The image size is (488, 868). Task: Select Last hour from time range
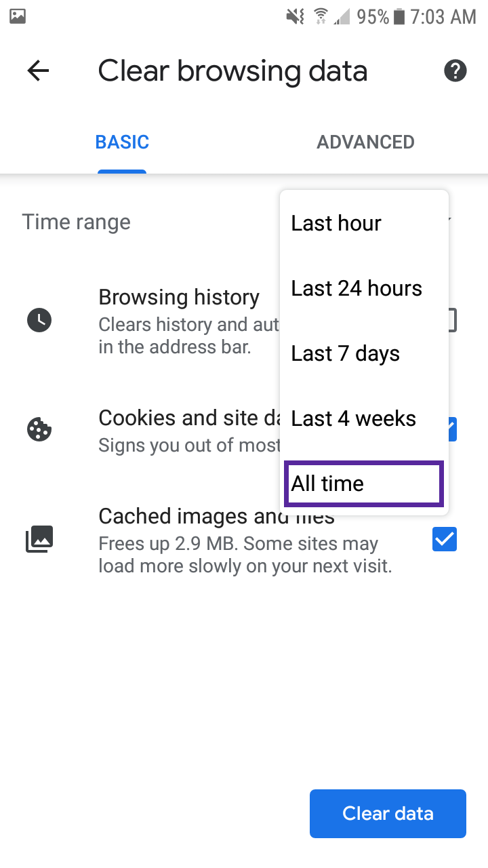[x=364, y=223]
